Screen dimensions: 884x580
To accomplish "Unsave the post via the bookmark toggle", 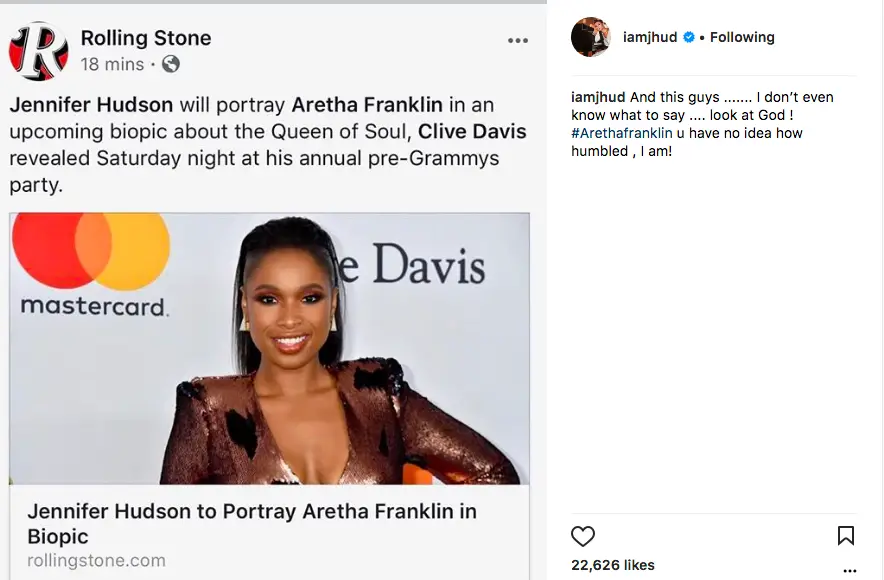I will pyautogui.click(x=846, y=534).
